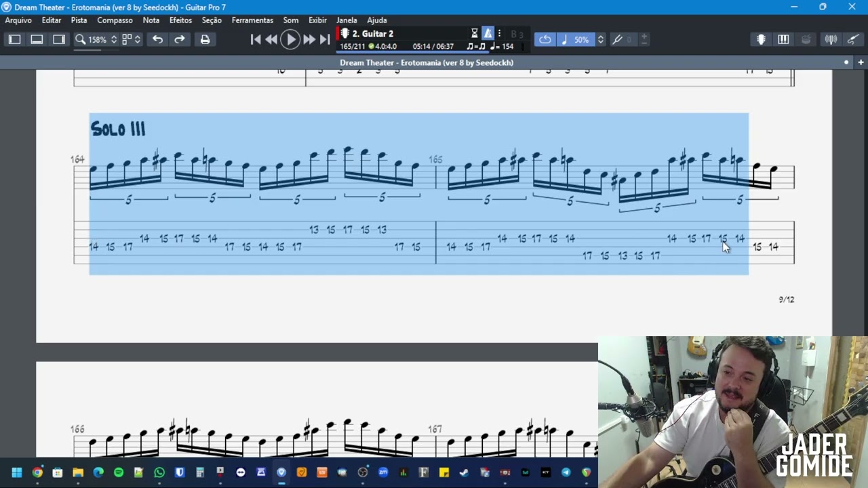Toggle the metronome
Viewport: 868px width, 488px height.
coord(488,33)
